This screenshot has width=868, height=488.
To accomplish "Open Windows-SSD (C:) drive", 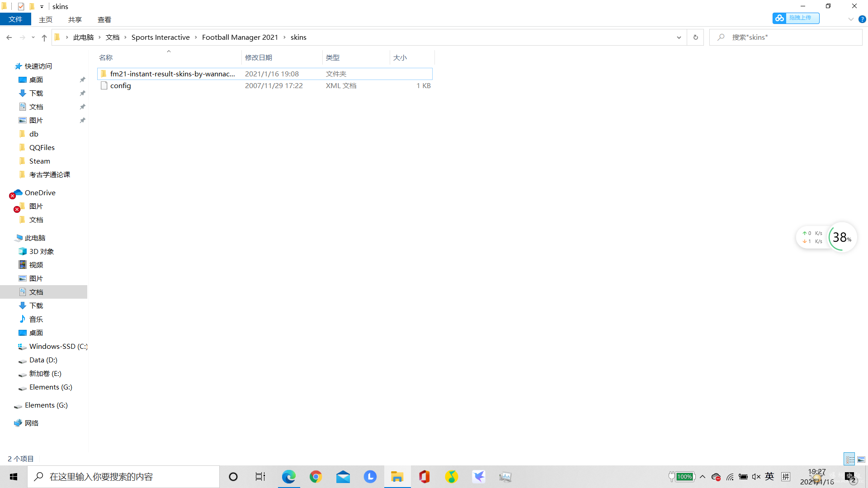I will tap(58, 347).
